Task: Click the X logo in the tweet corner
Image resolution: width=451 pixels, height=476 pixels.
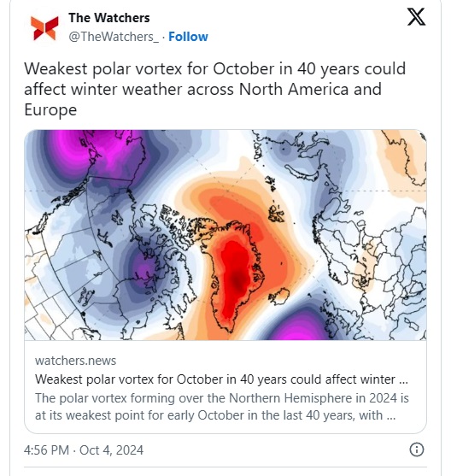Action: pos(416,17)
